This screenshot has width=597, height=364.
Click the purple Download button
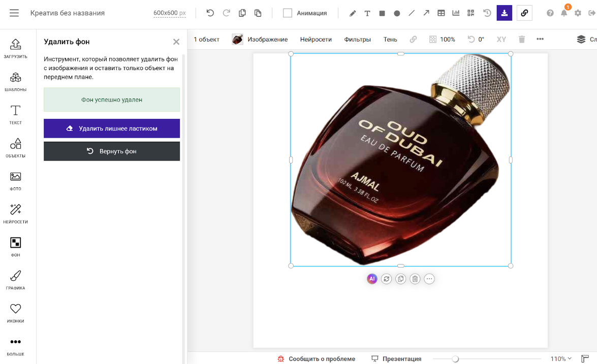pos(504,13)
